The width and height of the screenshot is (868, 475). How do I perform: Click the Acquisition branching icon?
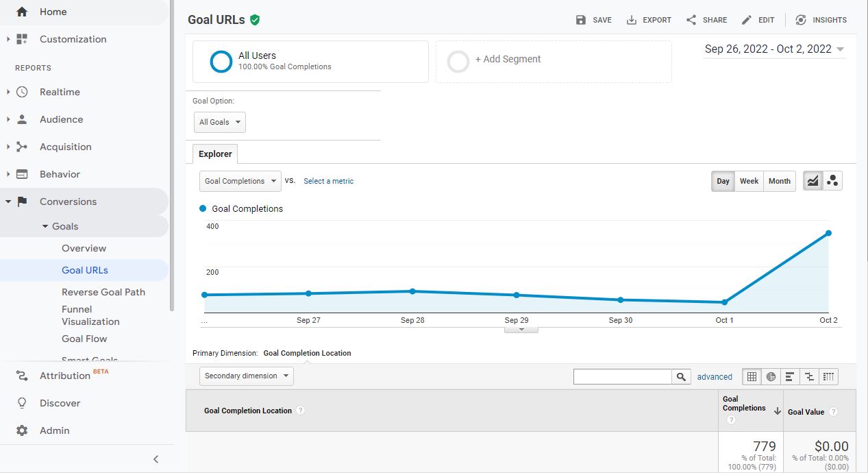click(x=22, y=147)
